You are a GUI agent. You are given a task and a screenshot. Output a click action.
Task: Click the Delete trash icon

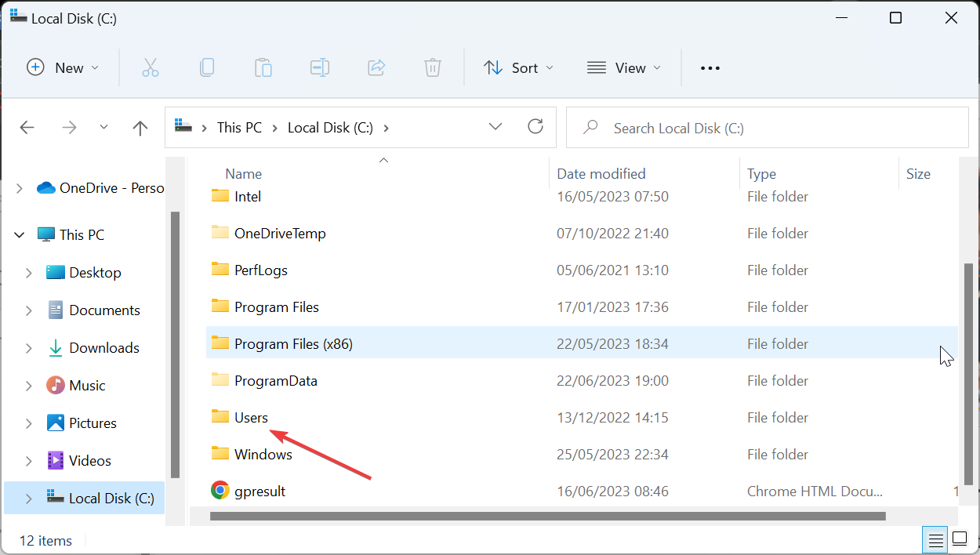click(x=433, y=67)
